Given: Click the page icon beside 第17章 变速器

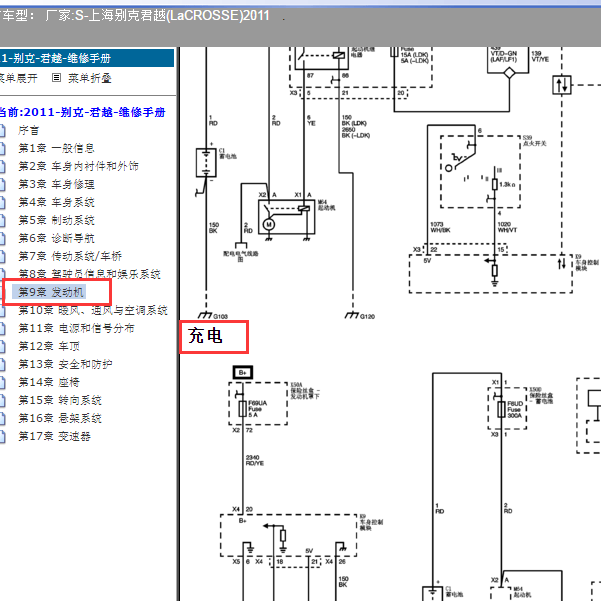Looking at the screenshot, I should click(2, 437).
